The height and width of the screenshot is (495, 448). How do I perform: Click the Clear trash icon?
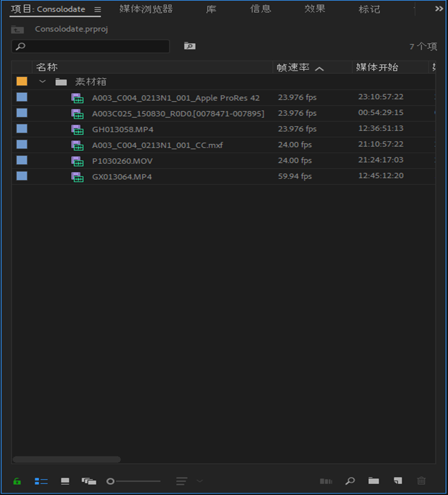421,481
